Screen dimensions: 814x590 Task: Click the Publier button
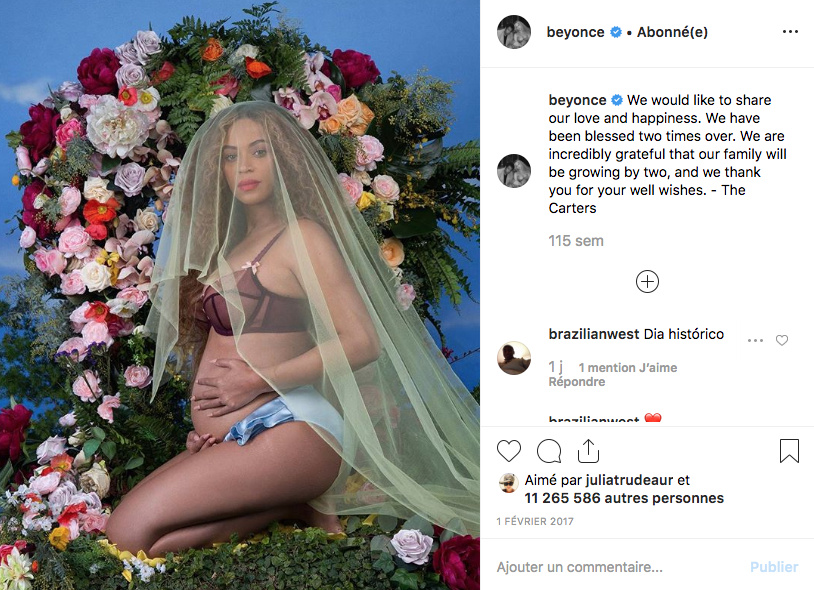pyautogui.click(x=774, y=567)
